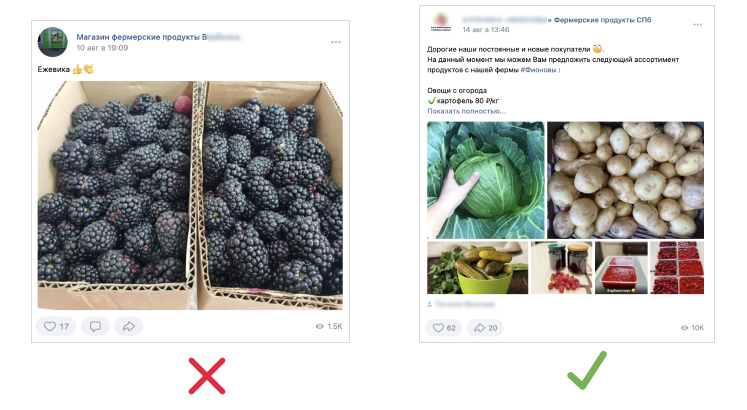Open the cabbage photo

click(485, 180)
